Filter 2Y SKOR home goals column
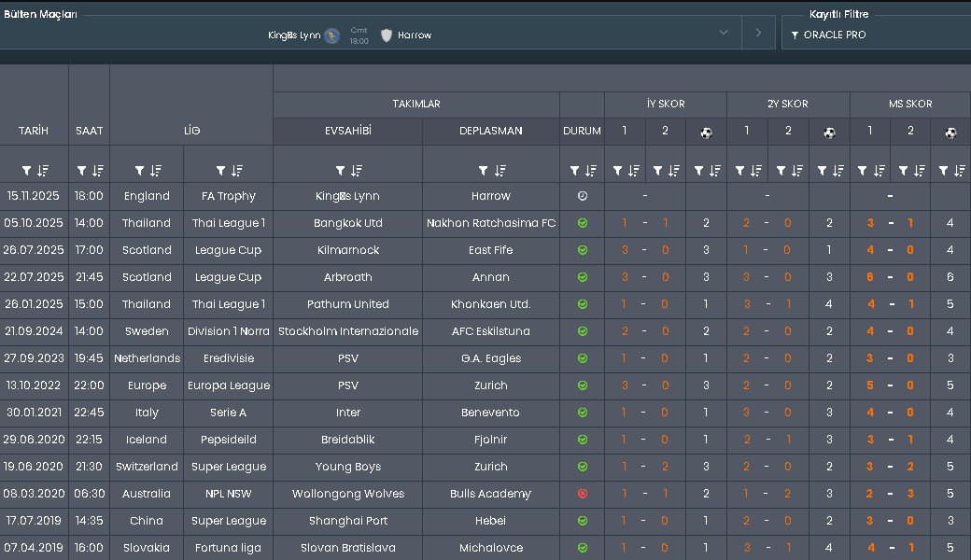 click(x=739, y=171)
